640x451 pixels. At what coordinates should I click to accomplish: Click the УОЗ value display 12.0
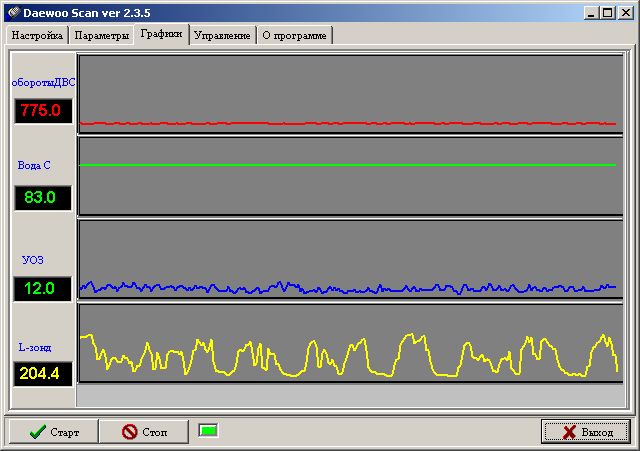[x=42, y=289]
